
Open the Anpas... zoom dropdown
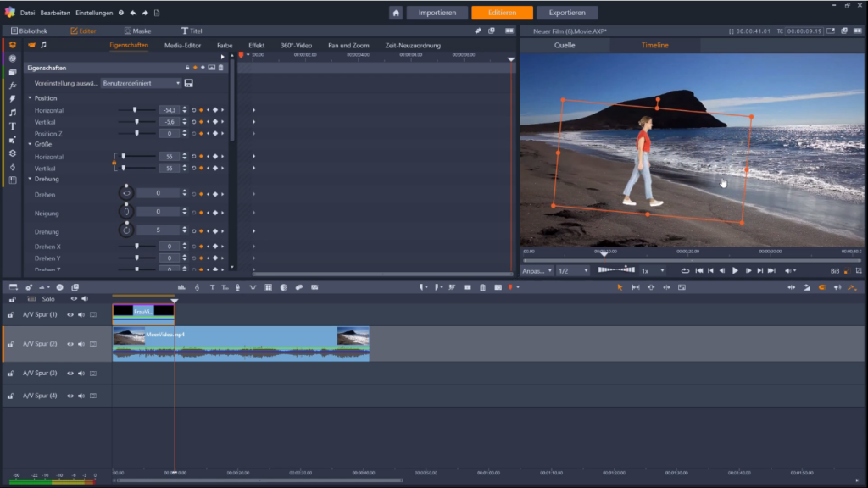537,271
